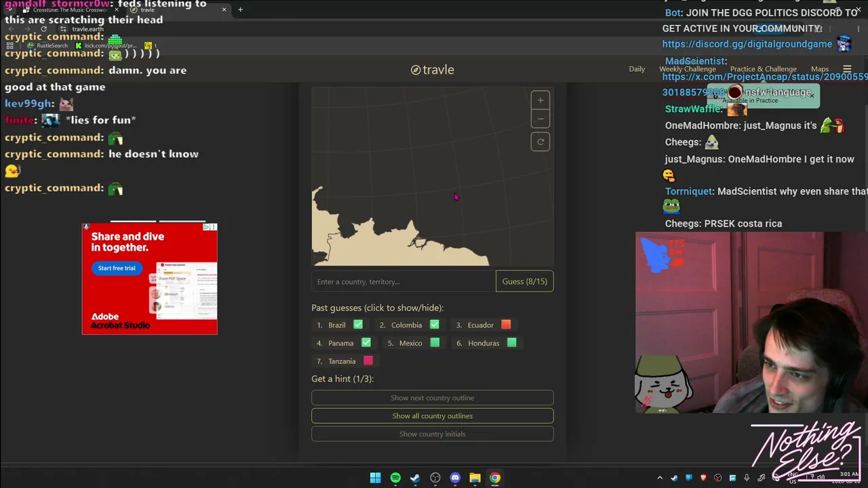Submit guess with Guess (8/15) button

[525, 282]
